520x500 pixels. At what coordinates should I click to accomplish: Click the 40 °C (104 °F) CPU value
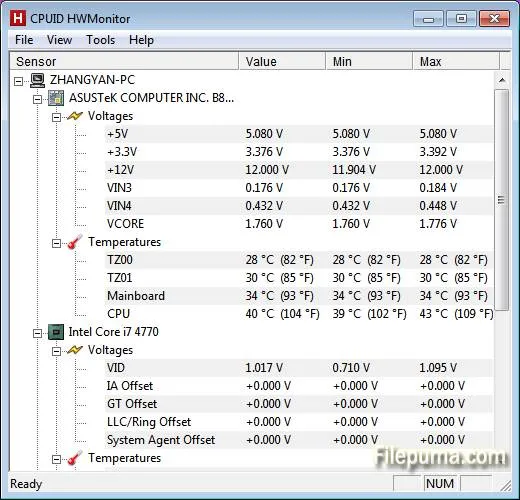282,314
